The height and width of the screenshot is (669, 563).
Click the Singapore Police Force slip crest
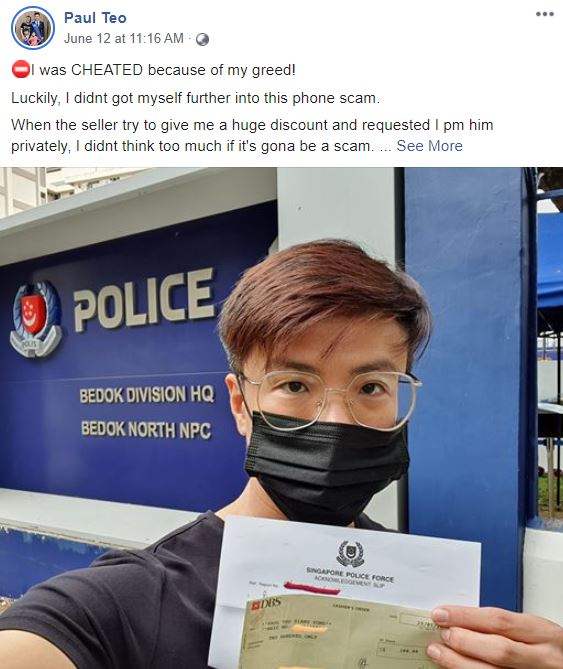pyautogui.click(x=350, y=553)
